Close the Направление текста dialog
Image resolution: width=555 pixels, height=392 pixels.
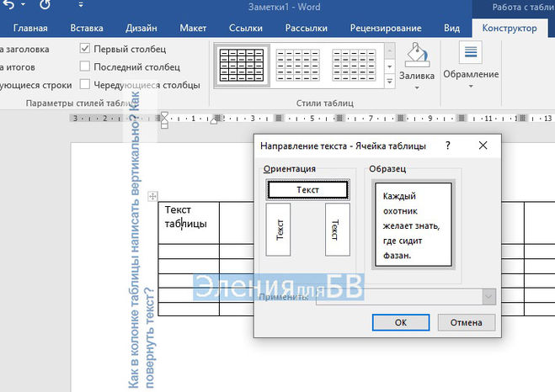(x=483, y=146)
